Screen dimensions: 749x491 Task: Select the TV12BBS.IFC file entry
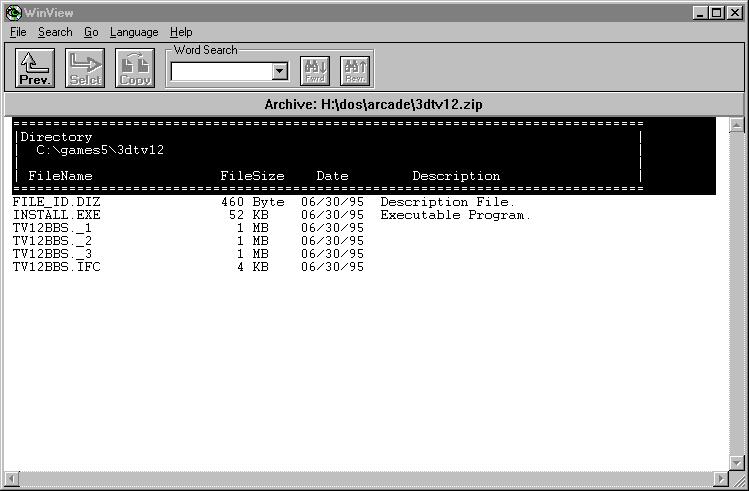56,267
